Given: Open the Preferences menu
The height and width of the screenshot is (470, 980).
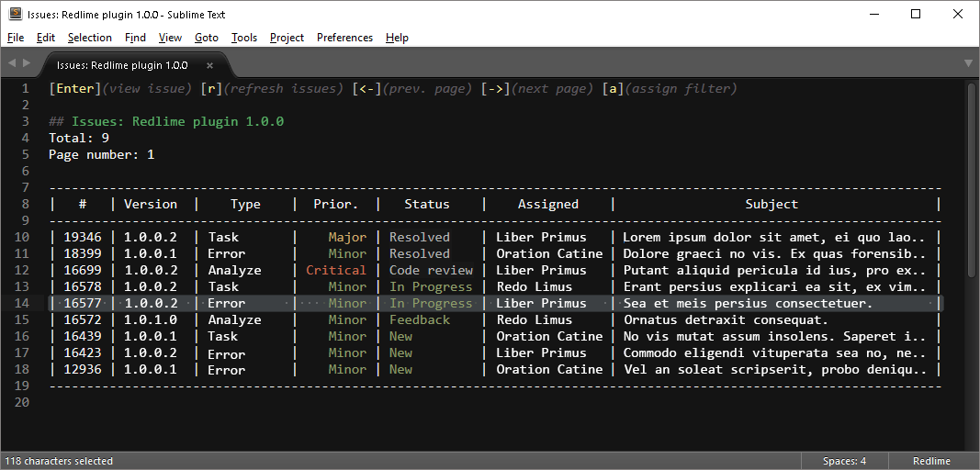Looking at the screenshot, I should [x=344, y=38].
